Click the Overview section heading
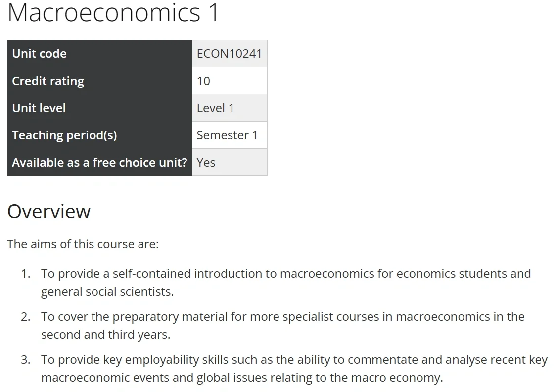The width and height of the screenshot is (557, 392). [x=49, y=211]
